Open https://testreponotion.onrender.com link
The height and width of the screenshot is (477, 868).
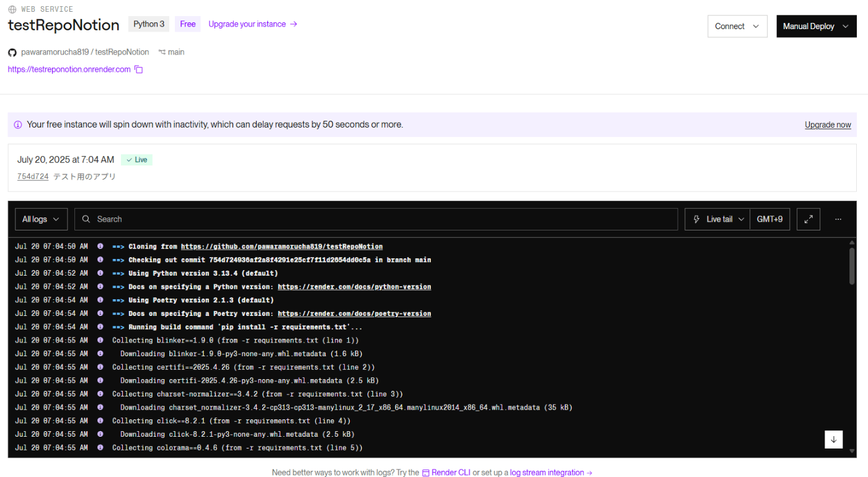[x=69, y=69]
